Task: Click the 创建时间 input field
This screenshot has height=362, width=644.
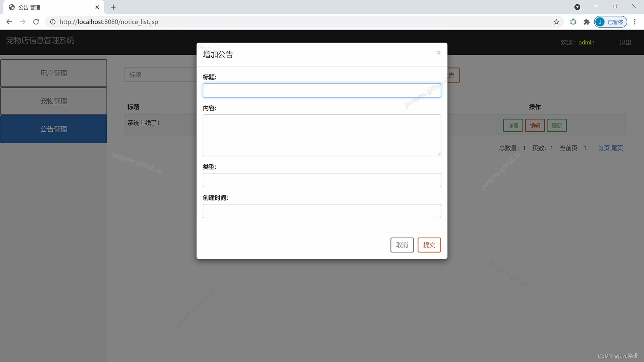Action: (322, 211)
